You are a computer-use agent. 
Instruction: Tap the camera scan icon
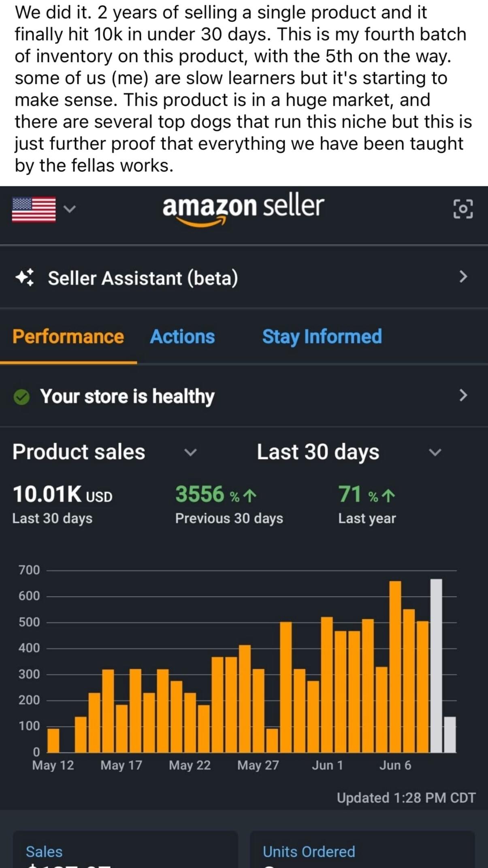tap(463, 209)
